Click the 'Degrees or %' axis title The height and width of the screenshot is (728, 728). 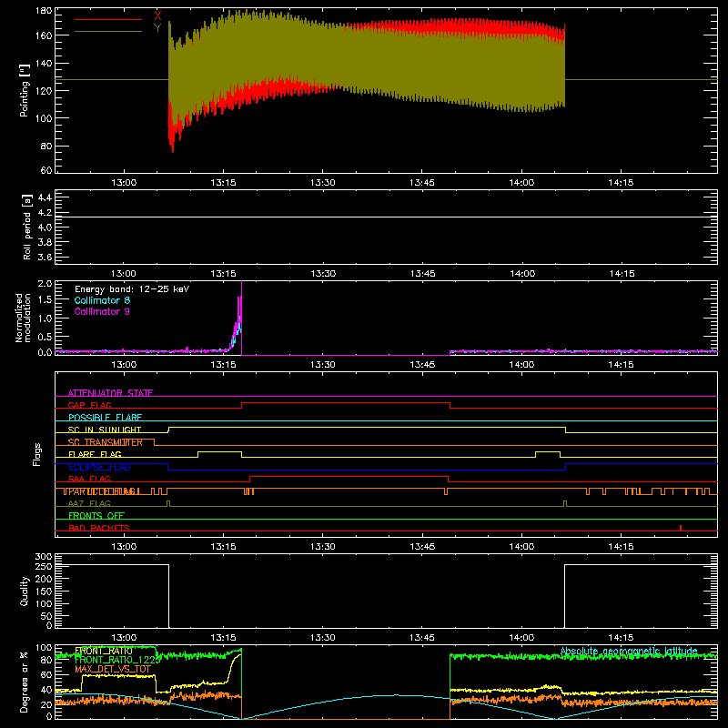click(x=25, y=682)
